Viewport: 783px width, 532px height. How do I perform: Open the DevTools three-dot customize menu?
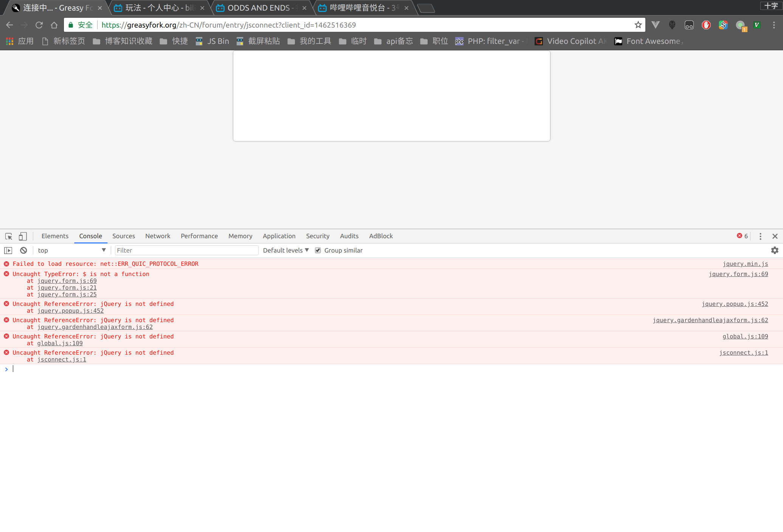pyautogui.click(x=761, y=236)
